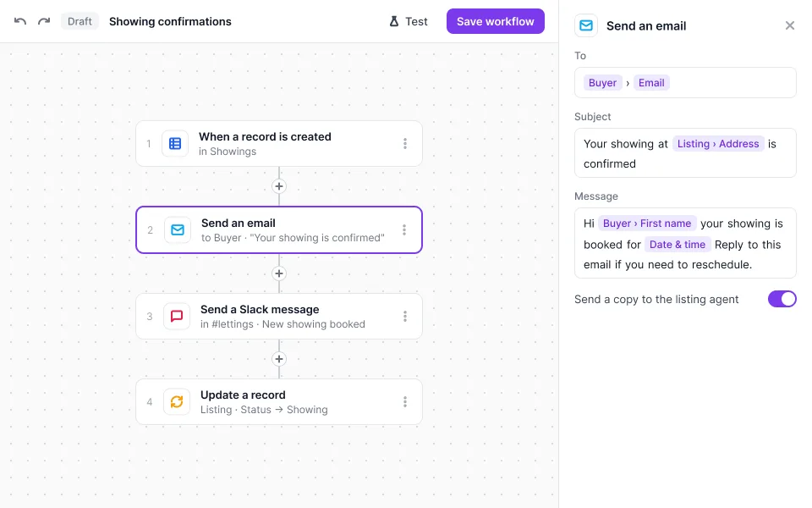812x508 pixels.
Task: Open the three-dot menu on Slack message step
Action: point(405,316)
